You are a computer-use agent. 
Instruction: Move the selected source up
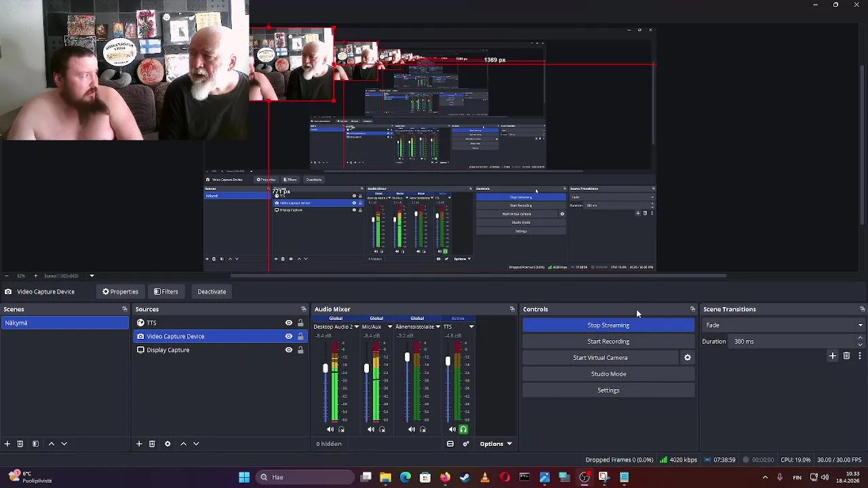click(x=183, y=443)
